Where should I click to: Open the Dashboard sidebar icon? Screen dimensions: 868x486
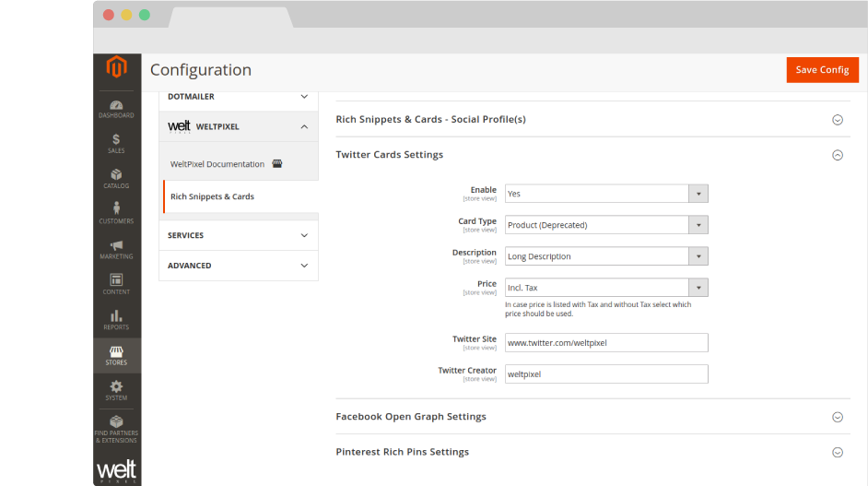tap(116, 108)
